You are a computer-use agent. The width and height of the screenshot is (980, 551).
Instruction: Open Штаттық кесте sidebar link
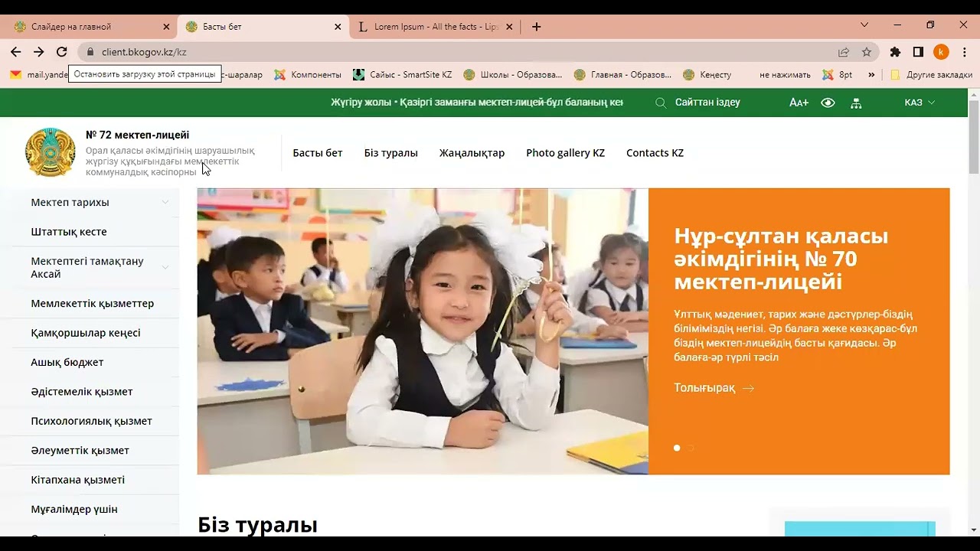point(69,232)
